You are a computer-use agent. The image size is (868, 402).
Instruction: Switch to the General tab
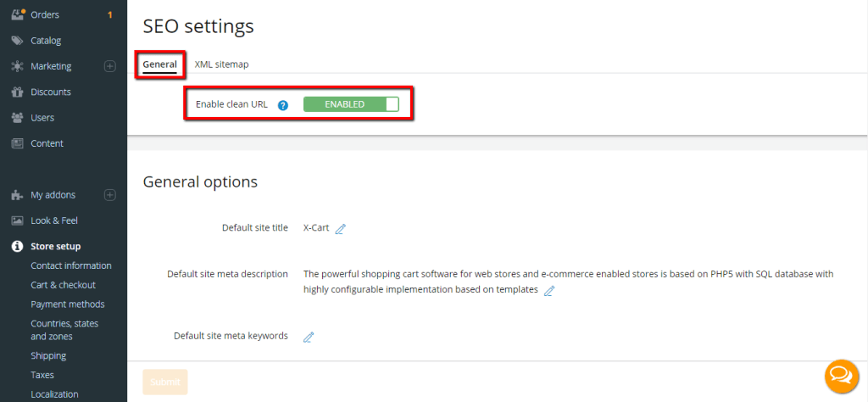point(159,64)
